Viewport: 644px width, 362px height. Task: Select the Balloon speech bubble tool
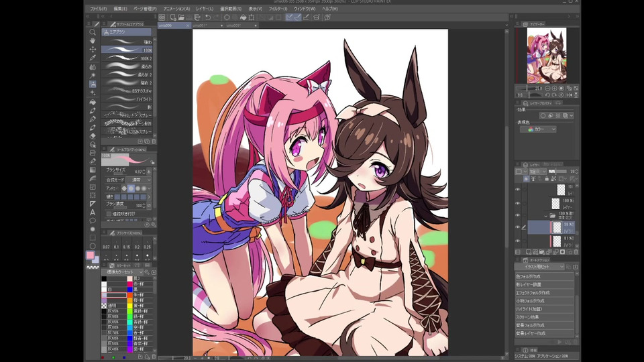click(93, 221)
